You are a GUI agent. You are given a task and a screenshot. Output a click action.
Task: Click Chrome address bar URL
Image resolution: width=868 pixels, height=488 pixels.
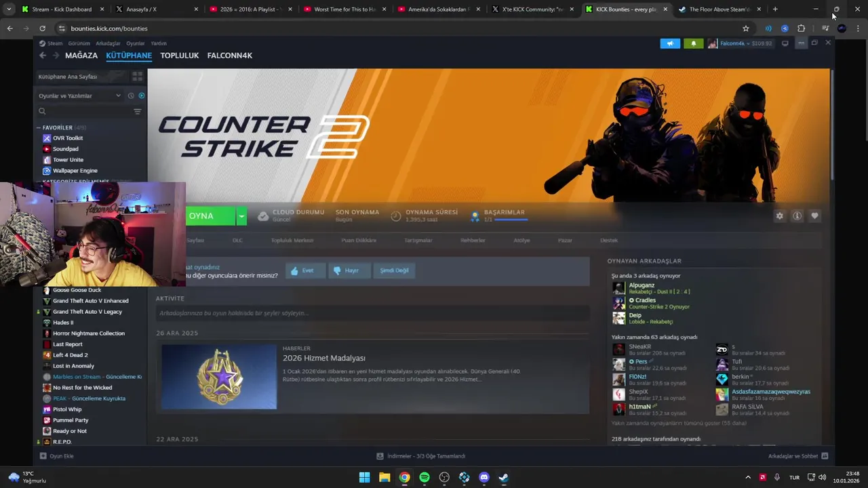point(109,28)
